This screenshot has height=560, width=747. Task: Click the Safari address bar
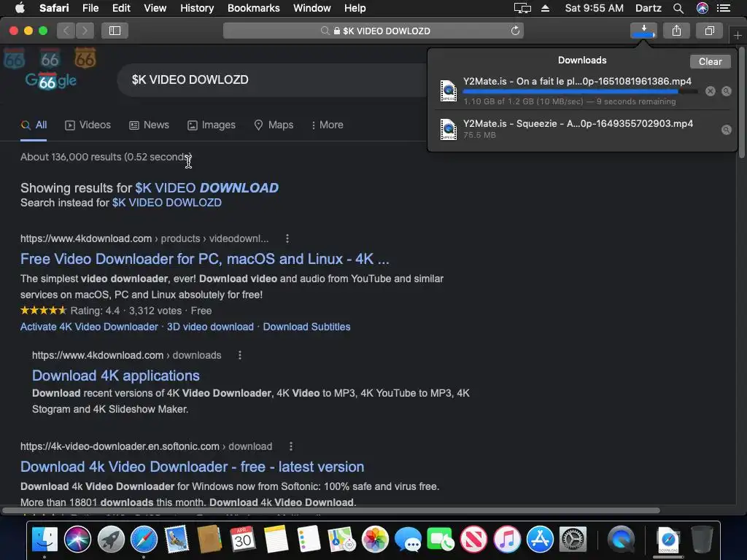[373, 31]
